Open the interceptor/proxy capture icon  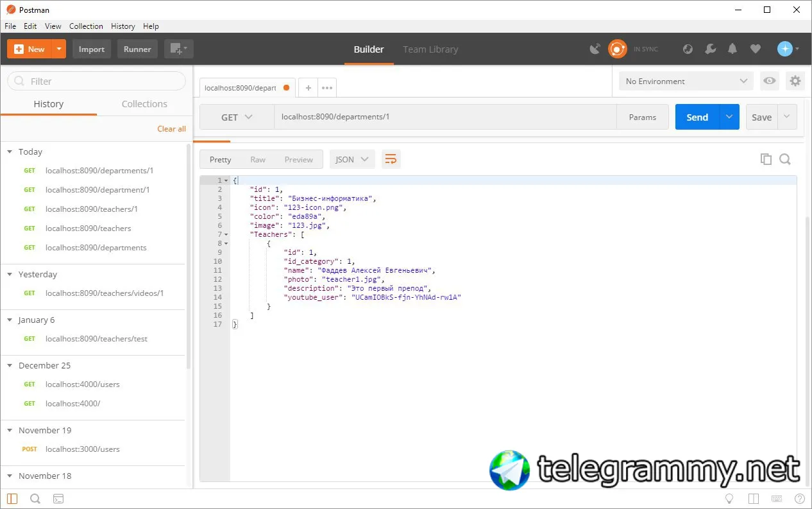(595, 49)
